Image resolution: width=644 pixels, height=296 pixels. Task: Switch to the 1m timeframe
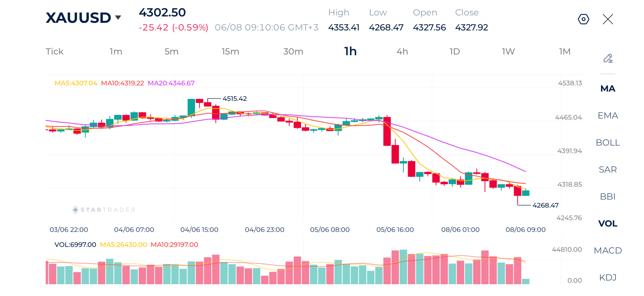click(x=116, y=51)
